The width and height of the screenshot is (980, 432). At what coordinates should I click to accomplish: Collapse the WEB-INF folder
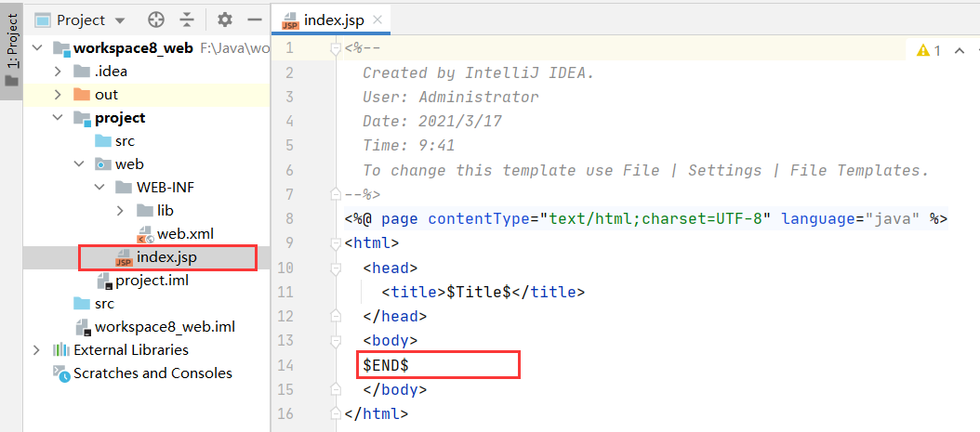click(99, 188)
